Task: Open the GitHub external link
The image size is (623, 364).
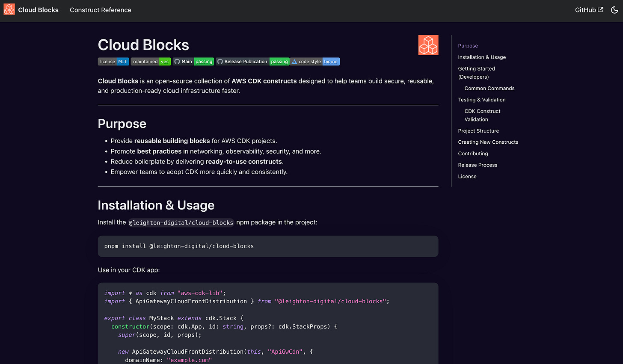Action: (x=589, y=10)
